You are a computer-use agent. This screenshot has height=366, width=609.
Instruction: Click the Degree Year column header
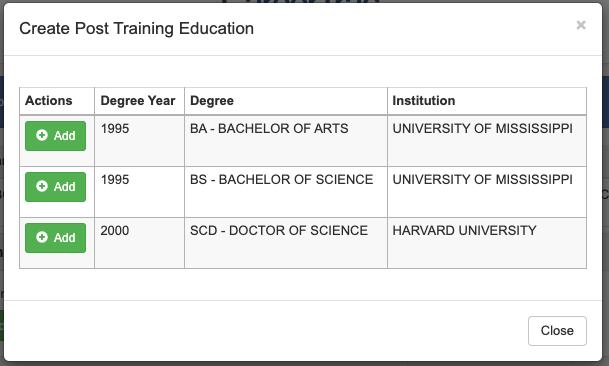point(139,101)
